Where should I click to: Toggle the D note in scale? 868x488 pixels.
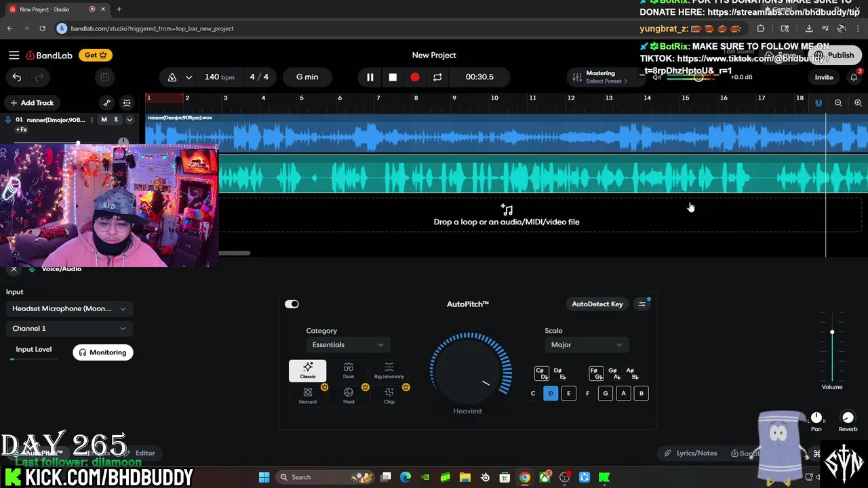[x=551, y=393]
